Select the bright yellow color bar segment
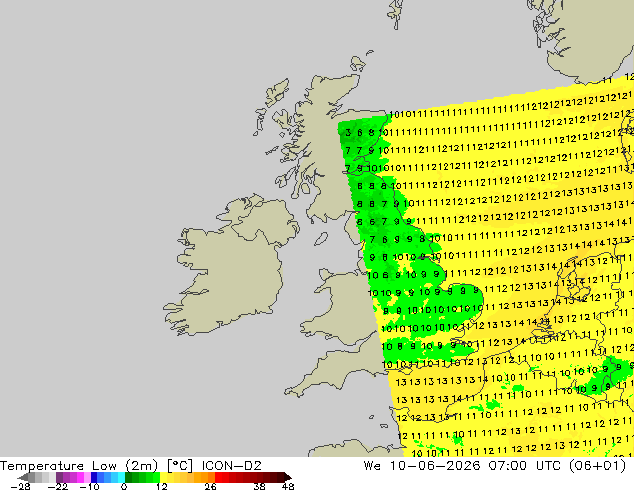Viewport: 634px width, 490px height. pyautogui.click(x=163, y=477)
